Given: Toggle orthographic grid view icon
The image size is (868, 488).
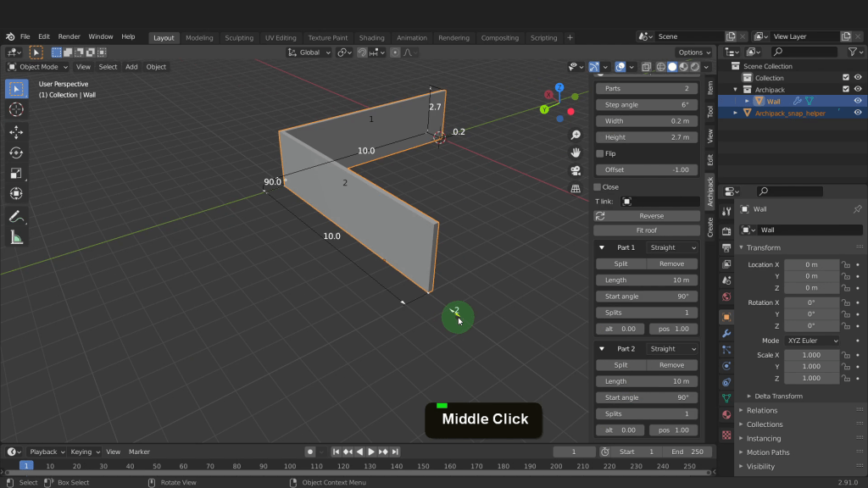Looking at the screenshot, I should [x=576, y=188].
